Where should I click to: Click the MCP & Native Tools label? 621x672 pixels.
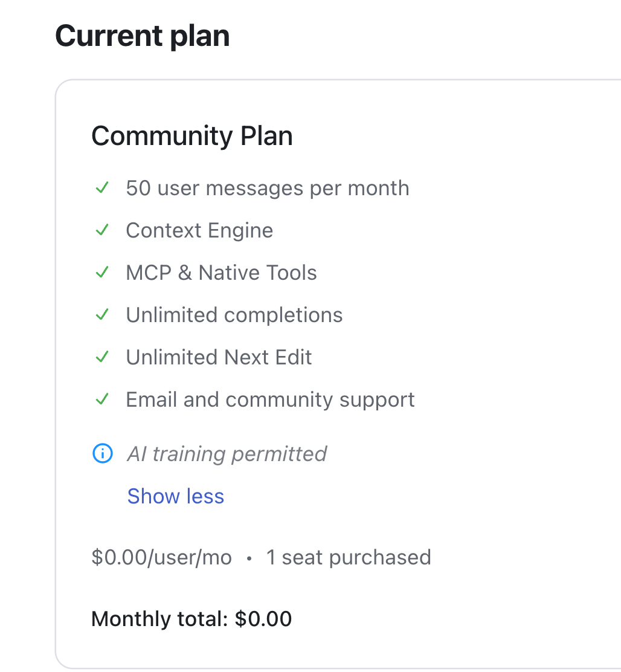(222, 273)
